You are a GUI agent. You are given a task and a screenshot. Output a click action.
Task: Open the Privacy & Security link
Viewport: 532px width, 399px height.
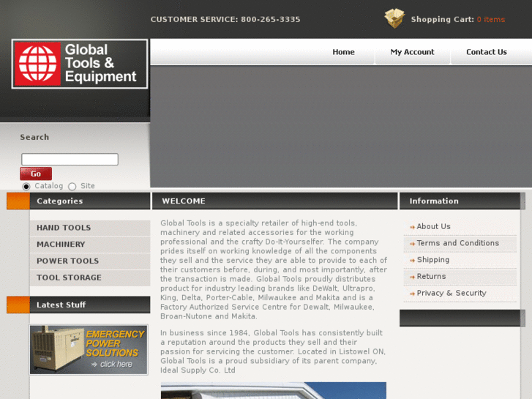pyautogui.click(x=452, y=293)
